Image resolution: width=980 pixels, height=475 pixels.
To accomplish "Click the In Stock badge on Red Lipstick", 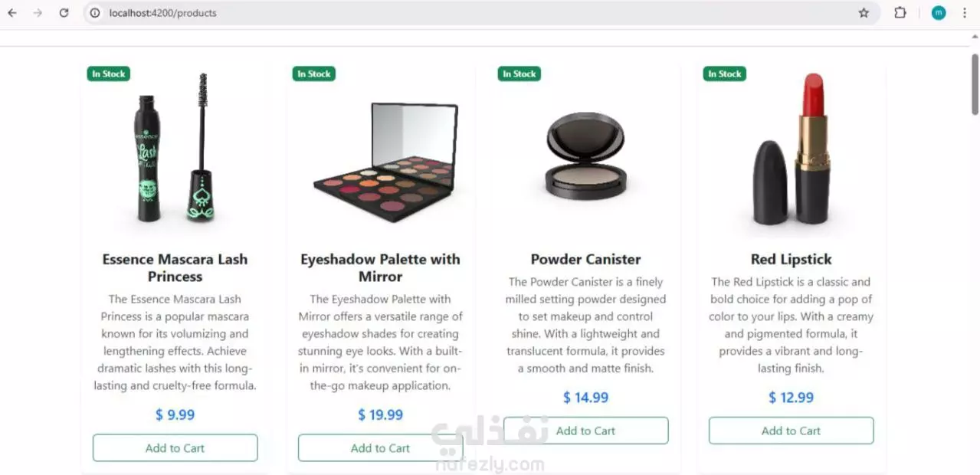I will coord(724,74).
